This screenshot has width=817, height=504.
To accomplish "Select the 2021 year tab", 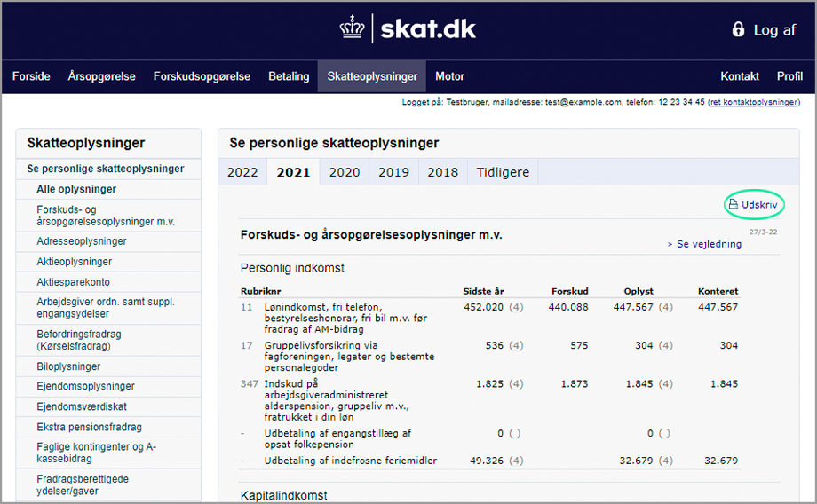I will tap(293, 172).
